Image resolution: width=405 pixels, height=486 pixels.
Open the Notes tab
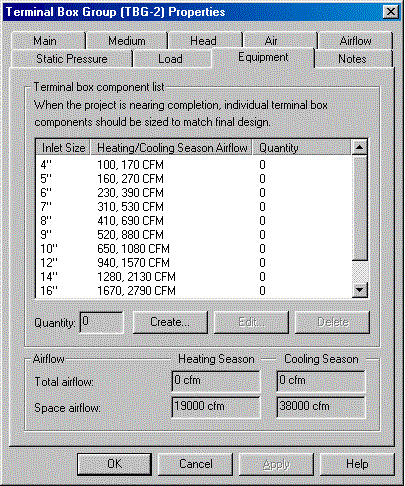point(353,59)
